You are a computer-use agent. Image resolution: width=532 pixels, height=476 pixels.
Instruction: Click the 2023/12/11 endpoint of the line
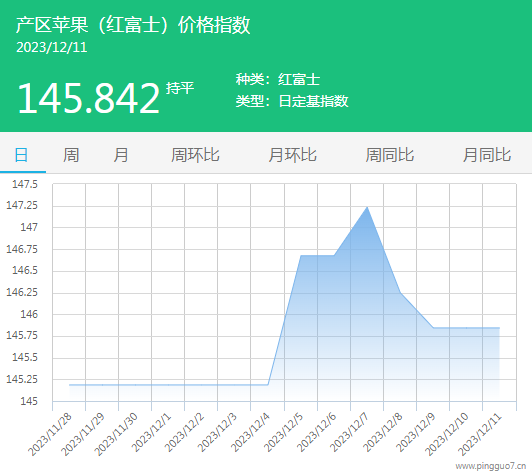tap(499, 328)
